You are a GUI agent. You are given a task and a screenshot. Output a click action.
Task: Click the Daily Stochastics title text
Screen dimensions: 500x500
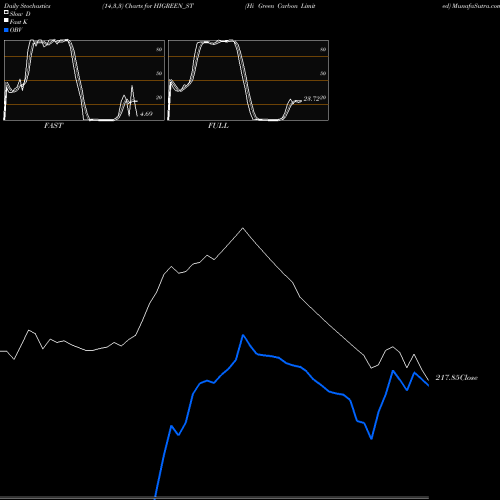(27, 6)
